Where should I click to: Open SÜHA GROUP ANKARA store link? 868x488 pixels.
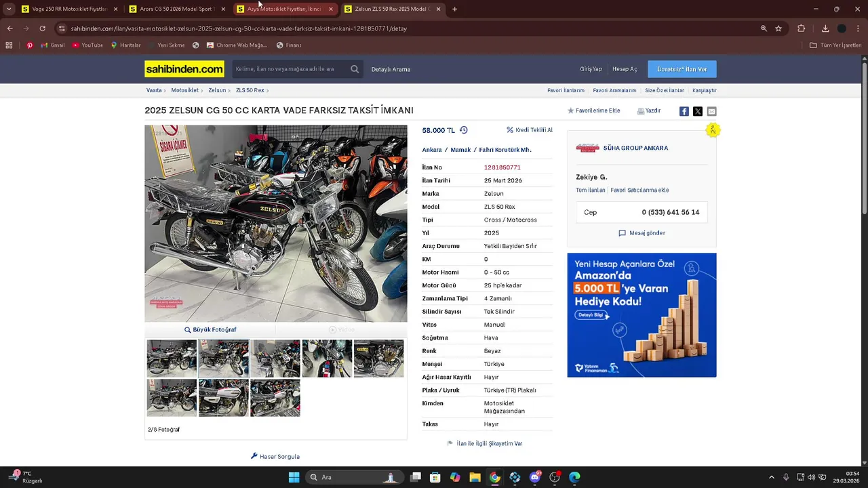point(635,148)
